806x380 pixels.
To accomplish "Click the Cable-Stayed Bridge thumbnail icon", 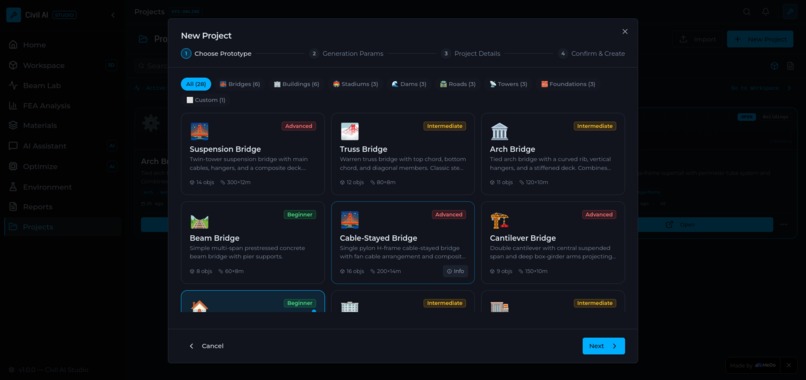I will (350, 220).
